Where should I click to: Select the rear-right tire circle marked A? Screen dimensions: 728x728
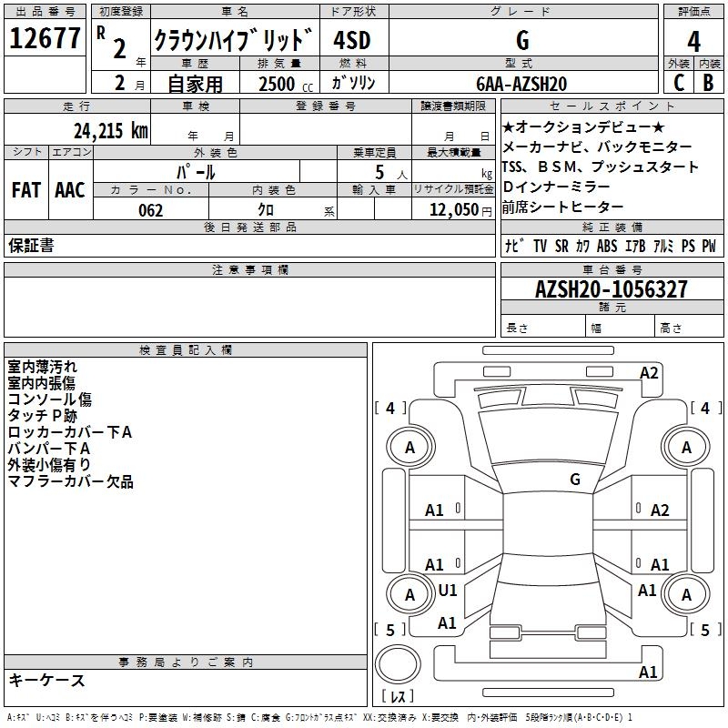[x=686, y=594]
